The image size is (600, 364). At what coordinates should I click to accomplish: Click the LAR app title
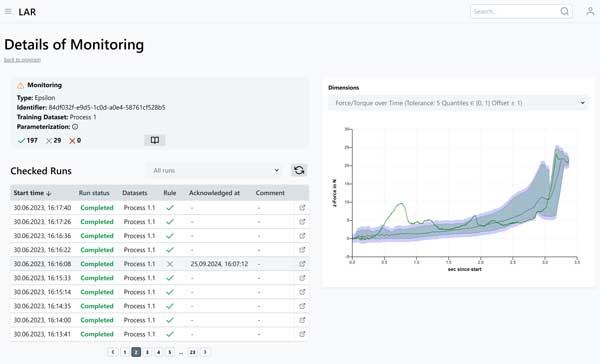pyautogui.click(x=27, y=12)
